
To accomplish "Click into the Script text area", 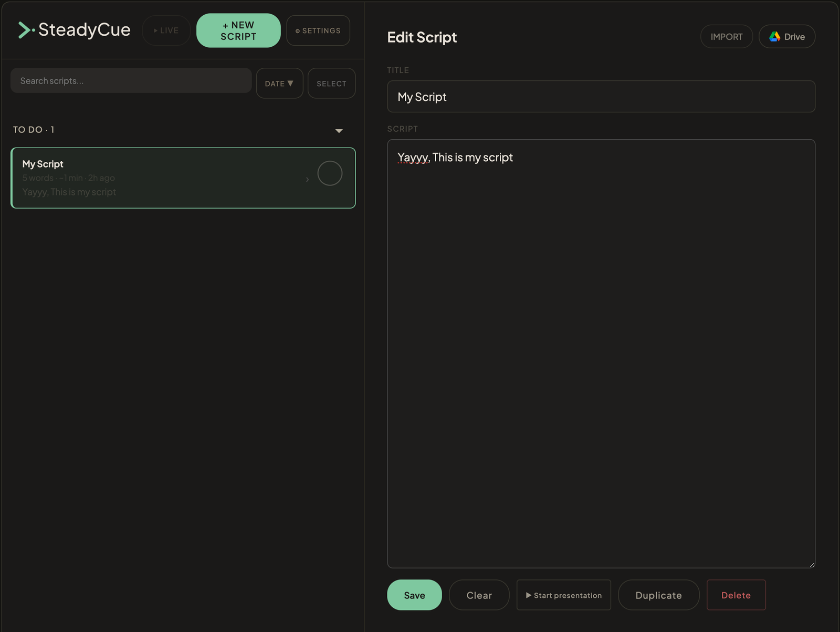I will point(601,354).
